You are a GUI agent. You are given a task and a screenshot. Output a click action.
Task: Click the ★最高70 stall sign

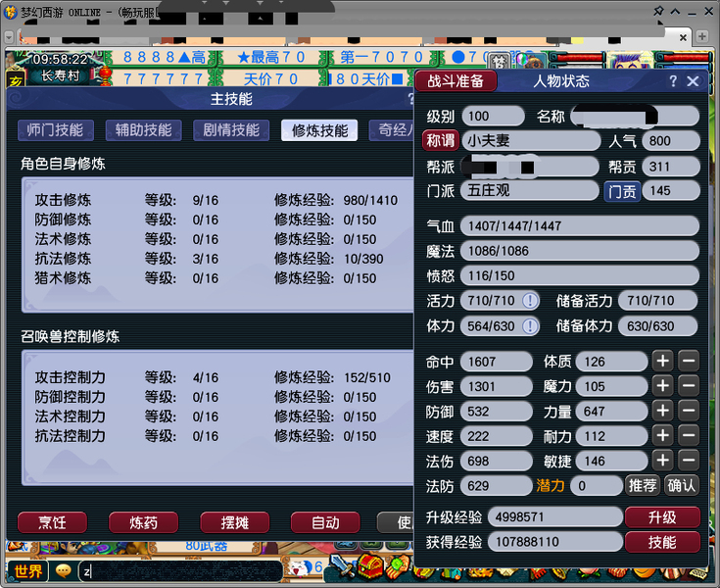click(x=271, y=58)
